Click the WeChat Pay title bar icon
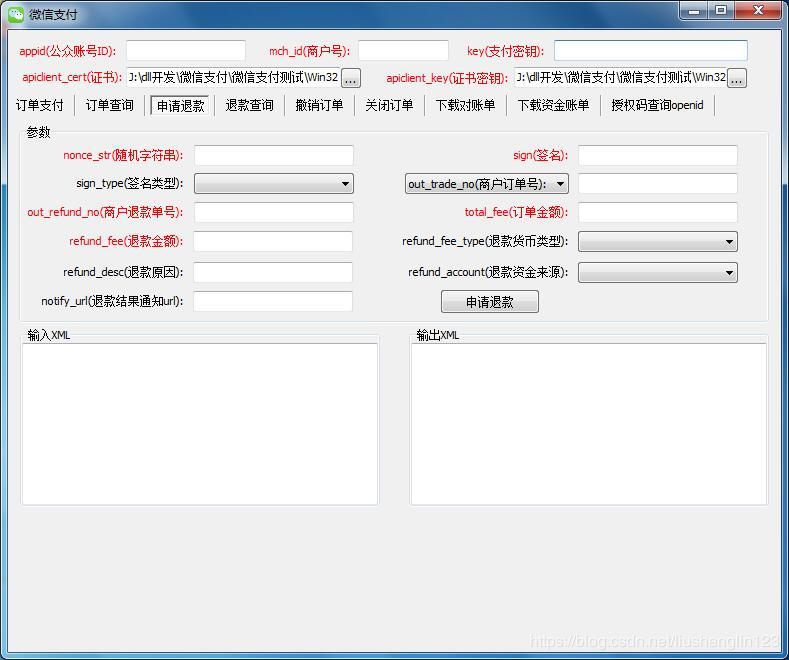The width and height of the screenshot is (789, 660). point(16,14)
